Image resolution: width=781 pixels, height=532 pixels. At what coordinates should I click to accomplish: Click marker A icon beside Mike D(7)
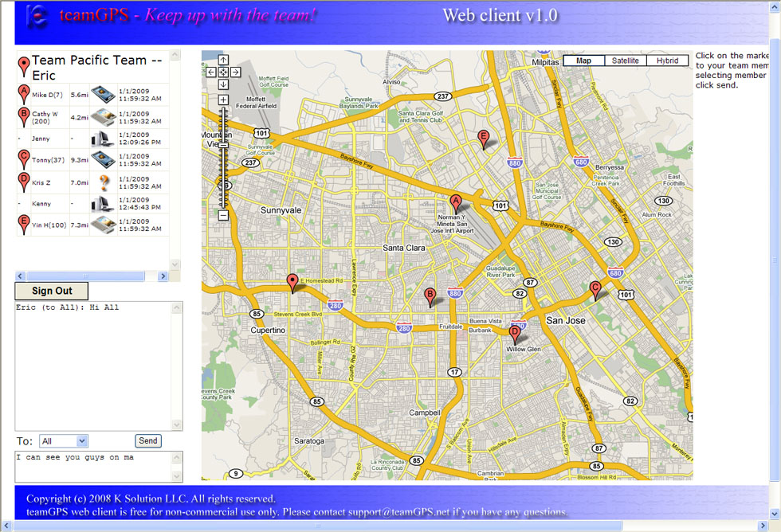point(23,94)
